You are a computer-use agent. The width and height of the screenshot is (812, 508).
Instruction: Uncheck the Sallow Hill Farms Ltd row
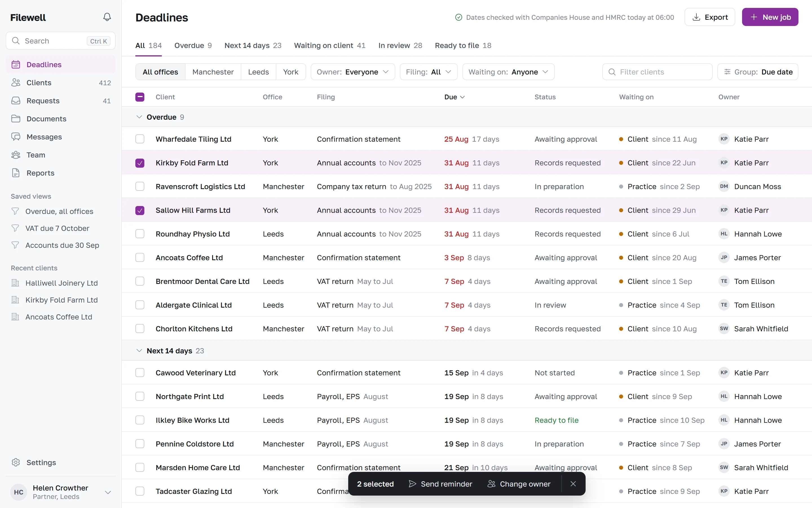[140, 210]
